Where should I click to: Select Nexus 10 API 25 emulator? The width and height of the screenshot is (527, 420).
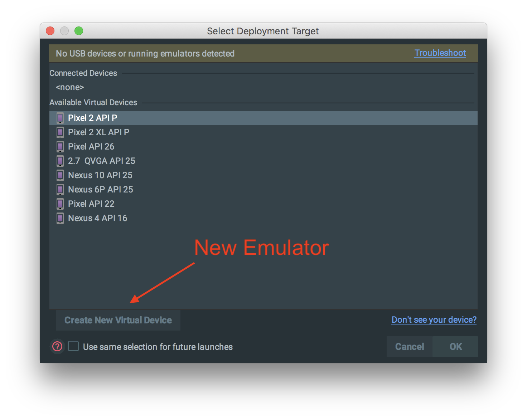click(263, 175)
